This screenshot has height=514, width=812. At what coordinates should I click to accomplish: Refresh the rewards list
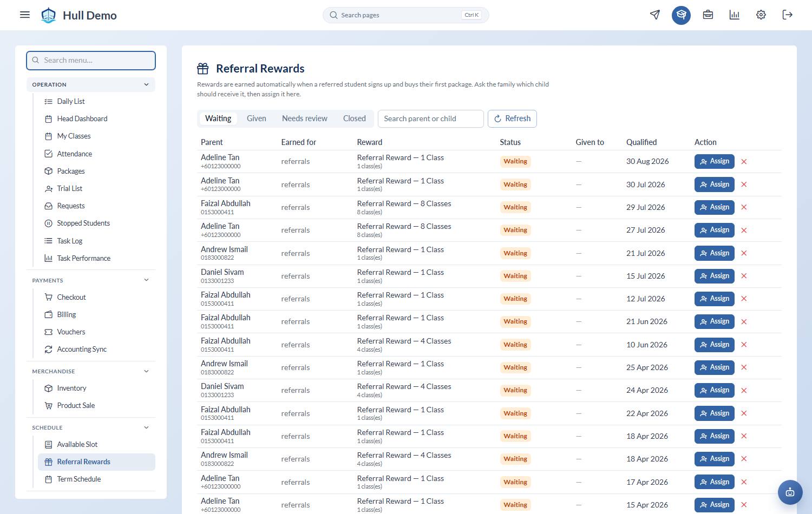click(512, 118)
